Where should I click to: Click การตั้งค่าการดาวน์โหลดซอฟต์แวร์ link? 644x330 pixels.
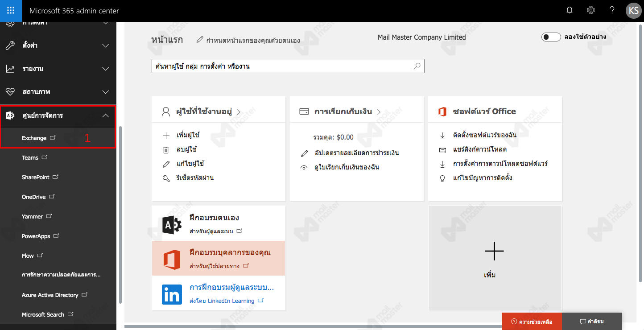[500, 164]
